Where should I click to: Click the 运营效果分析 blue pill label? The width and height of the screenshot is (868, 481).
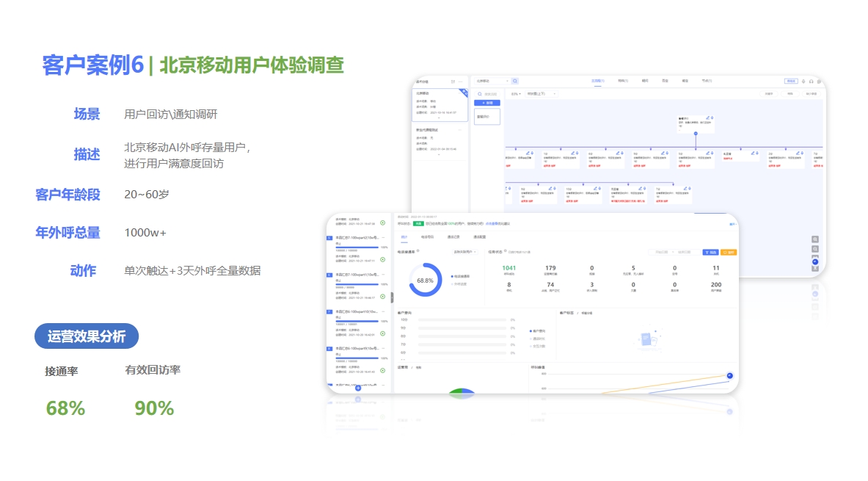87,336
